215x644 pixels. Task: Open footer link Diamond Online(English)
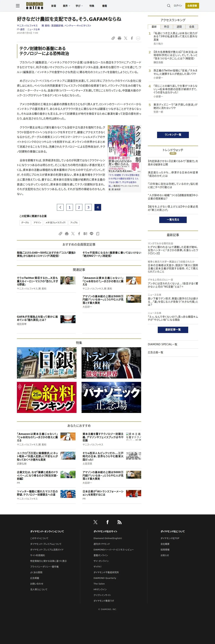pos(108,538)
